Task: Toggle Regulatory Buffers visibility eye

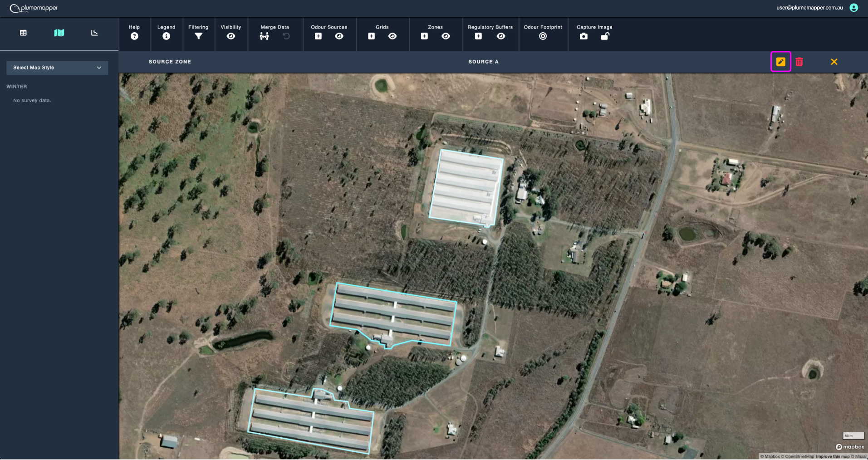Action: coord(501,36)
